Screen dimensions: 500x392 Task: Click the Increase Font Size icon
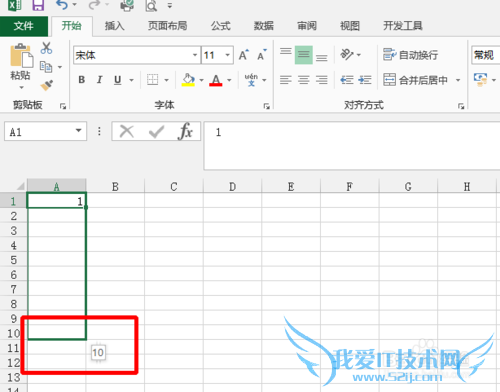point(244,55)
